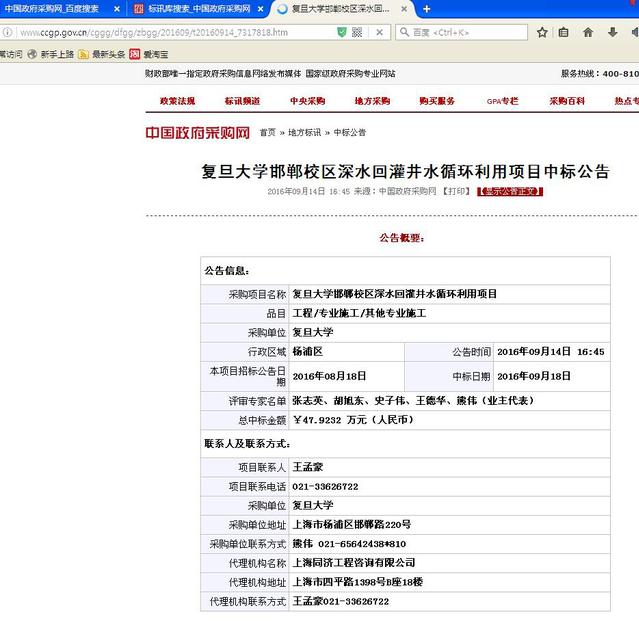Click the URL address field

(x=175, y=32)
